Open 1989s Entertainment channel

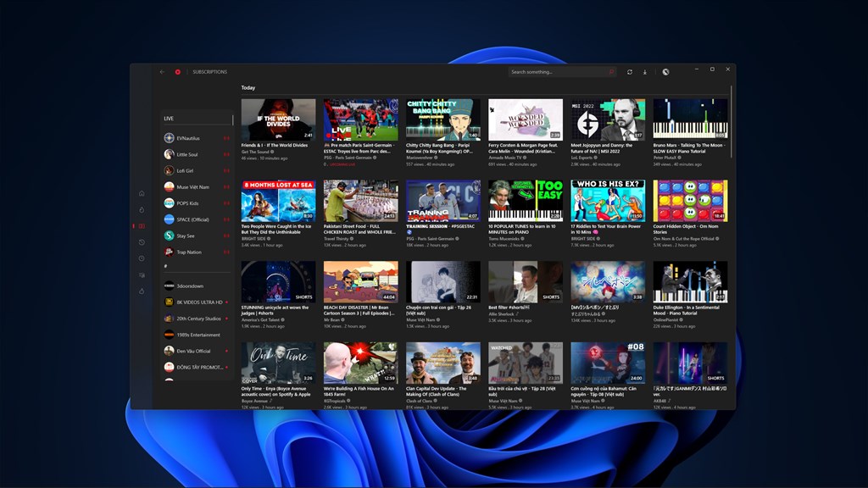[x=198, y=335]
